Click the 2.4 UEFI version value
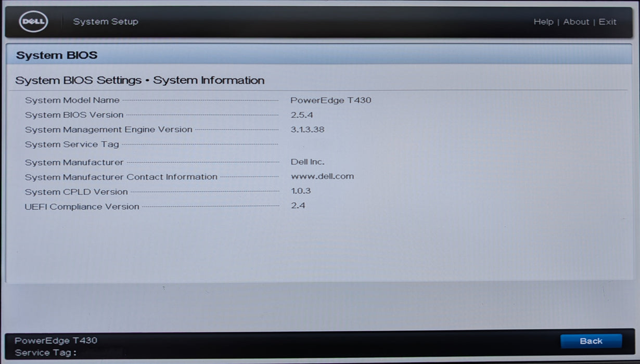The image size is (640, 364). (x=298, y=205)
